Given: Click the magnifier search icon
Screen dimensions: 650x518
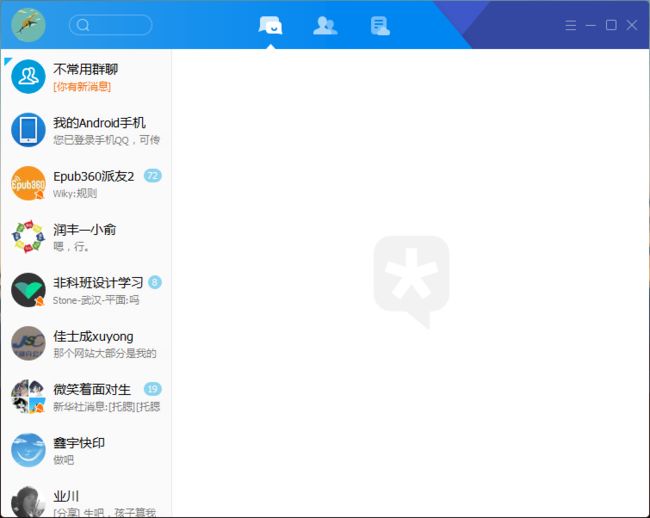Looking at the screenshot, I should pyautogui.click(x=83, y=25).
